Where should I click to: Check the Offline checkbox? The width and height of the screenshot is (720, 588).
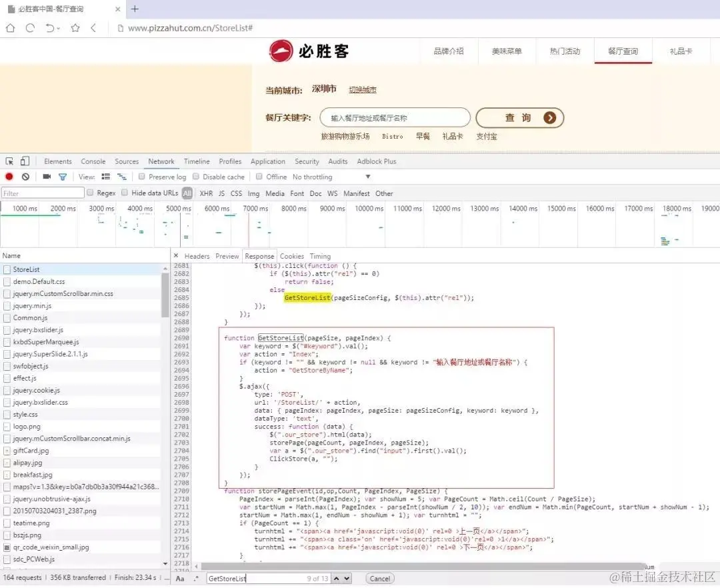point(259,177)
